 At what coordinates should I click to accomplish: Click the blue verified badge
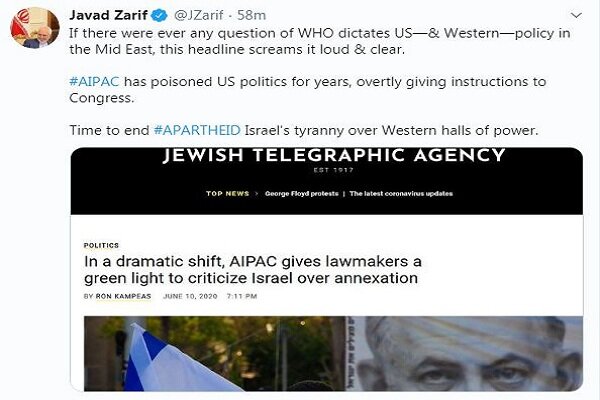pyautogui.click(x=160, y=15)
